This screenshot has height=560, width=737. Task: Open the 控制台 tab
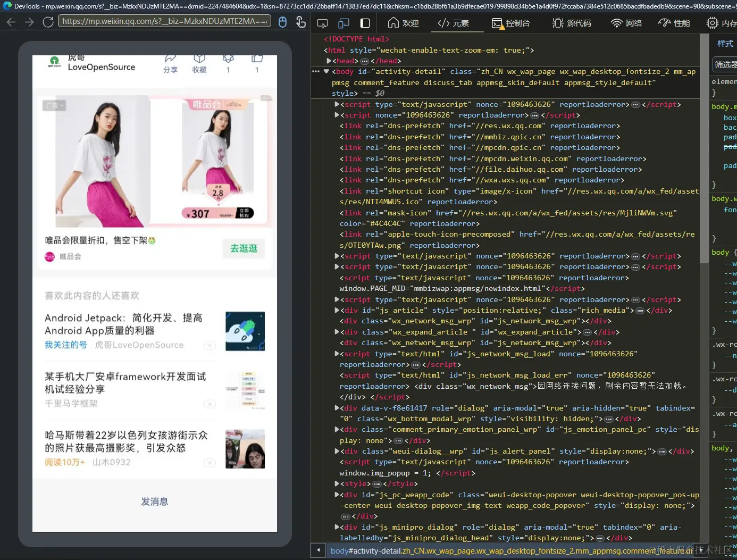[510, 23]
